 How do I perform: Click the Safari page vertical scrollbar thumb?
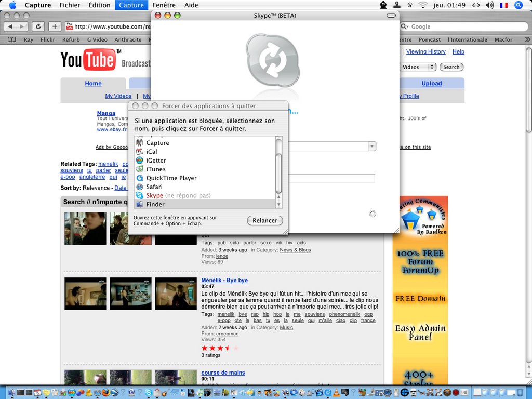tap(528, 90)
